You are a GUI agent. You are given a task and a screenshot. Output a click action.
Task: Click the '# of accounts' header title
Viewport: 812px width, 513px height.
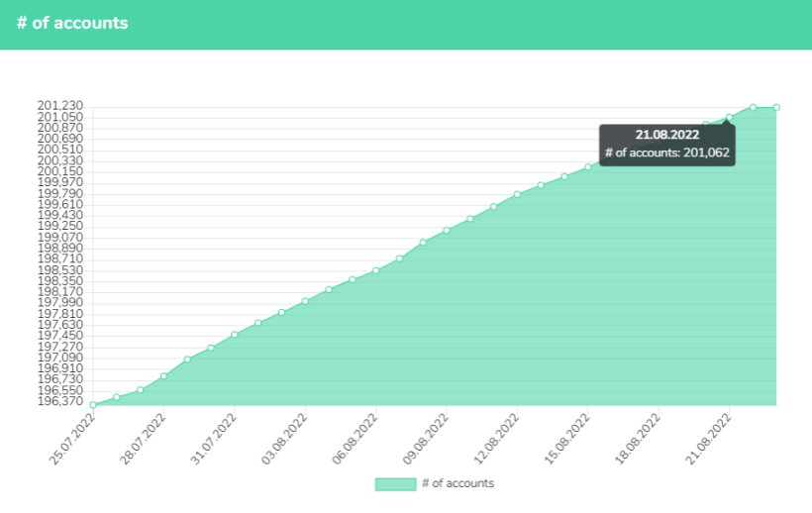(72, 23)
